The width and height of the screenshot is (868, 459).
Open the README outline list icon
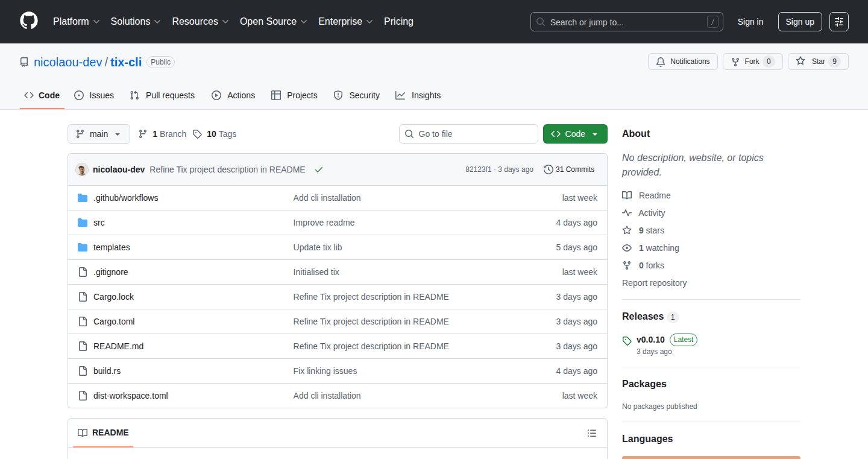coord(592,433)
